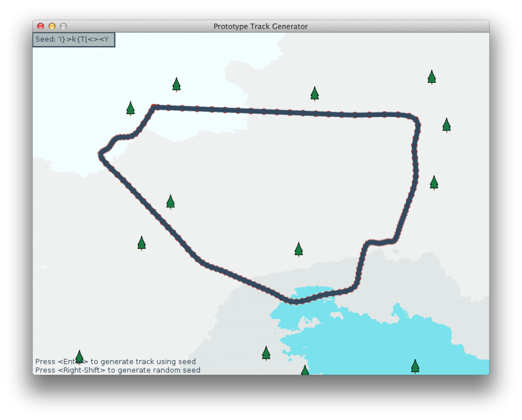Click the track's leftmost pointed corner
The width and height of the screenshot is (522, 420).
[101, 155]
